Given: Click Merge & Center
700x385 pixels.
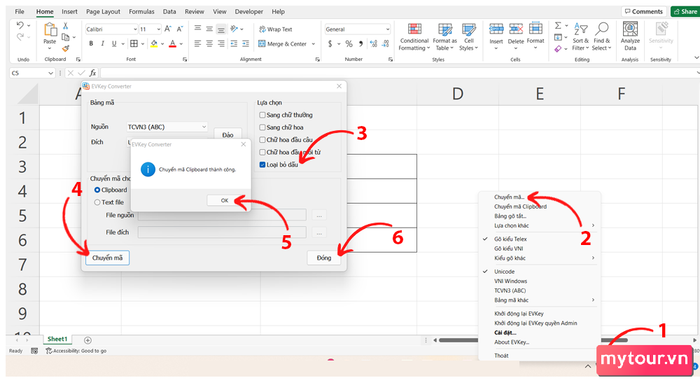Looking at the screenshot, I should (x=283, y=44).
